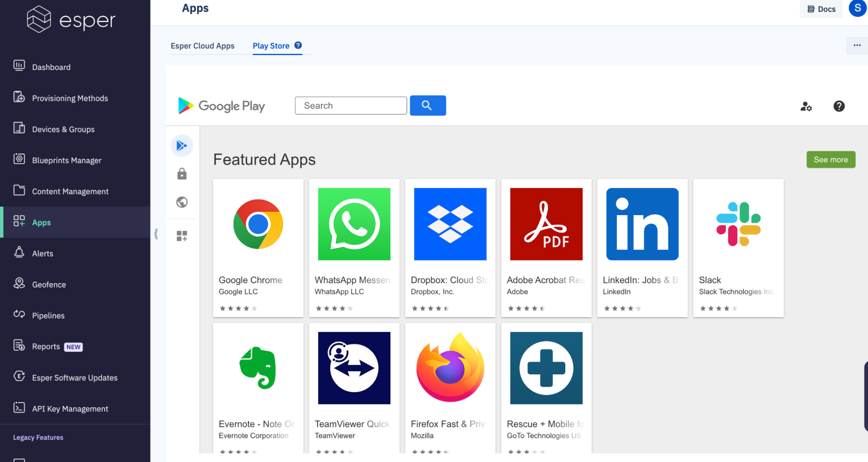Open the Dashboard from the sidebar
This screenshot has width=868, height=462.
click(51, 67)
